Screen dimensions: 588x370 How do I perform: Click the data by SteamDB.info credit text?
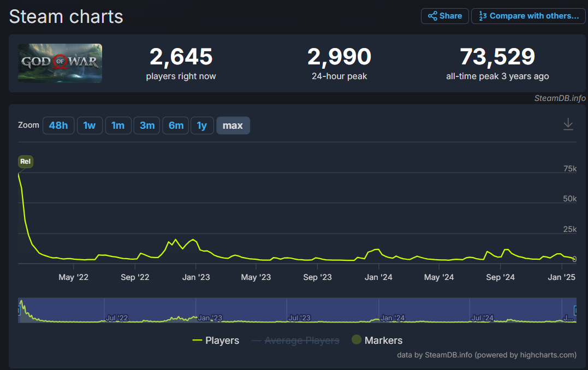487,355
